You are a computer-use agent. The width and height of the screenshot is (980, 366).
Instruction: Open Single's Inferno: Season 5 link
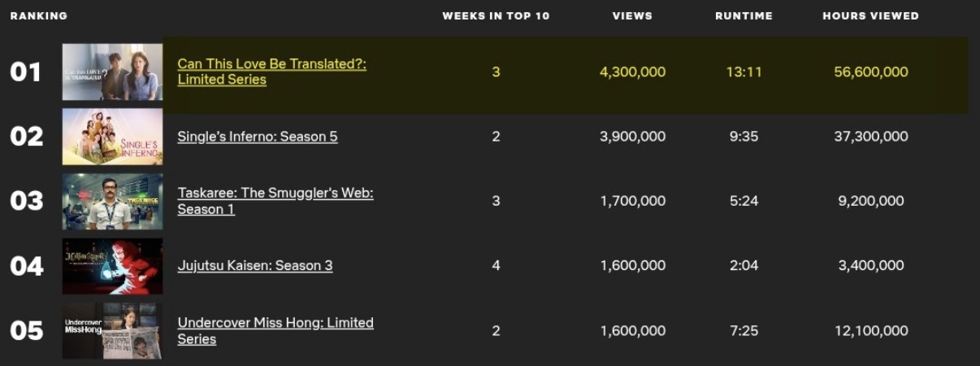[257, 137]
